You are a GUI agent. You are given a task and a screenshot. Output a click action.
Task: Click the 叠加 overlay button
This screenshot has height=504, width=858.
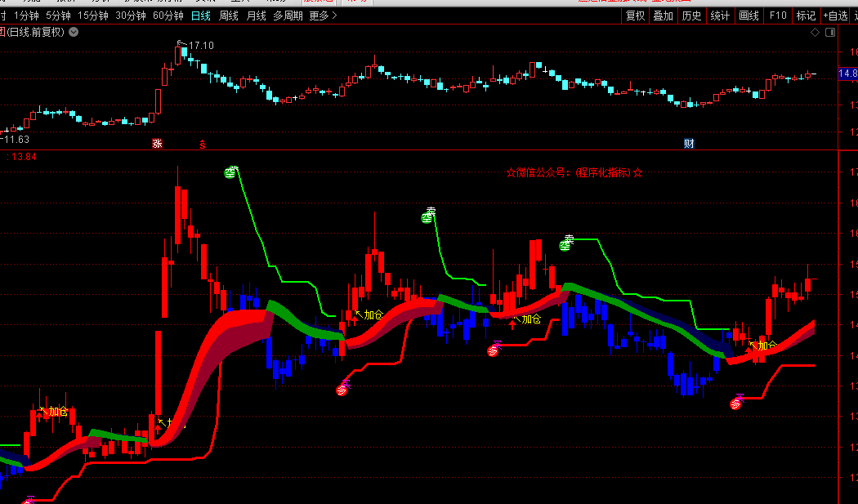click(x=663, y=16)
